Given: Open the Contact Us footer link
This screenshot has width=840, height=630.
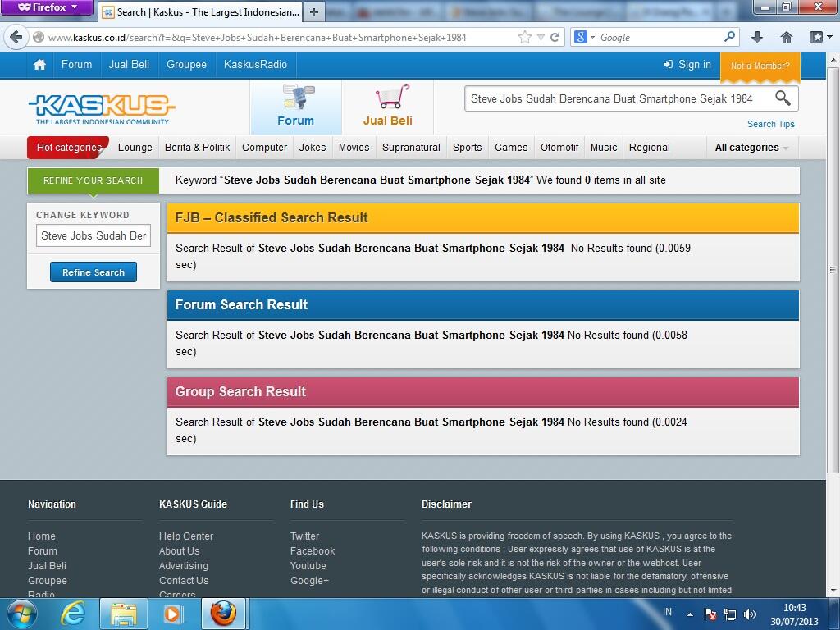Looking at the screenshot, I should tap(184, 580).
